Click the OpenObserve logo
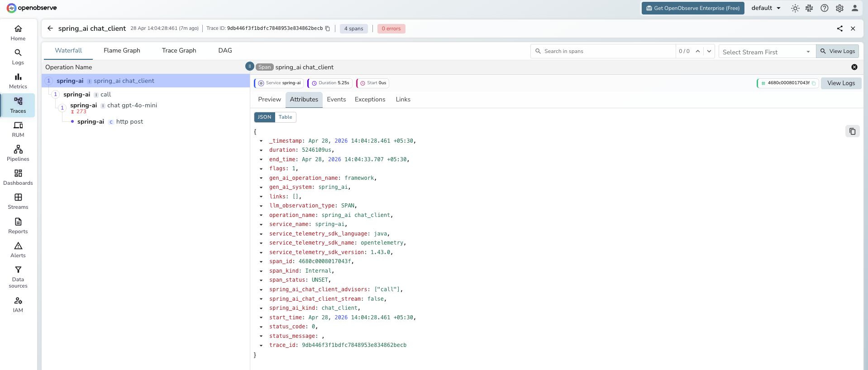This screenshot has height=370, width=868. pyautogui.click(x=32, y=8)
